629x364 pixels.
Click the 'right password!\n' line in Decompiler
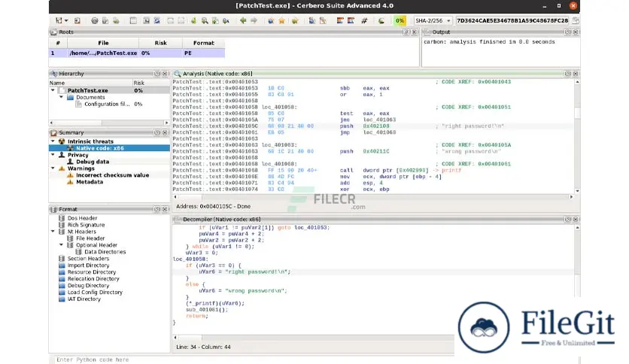tap(245, 271)
